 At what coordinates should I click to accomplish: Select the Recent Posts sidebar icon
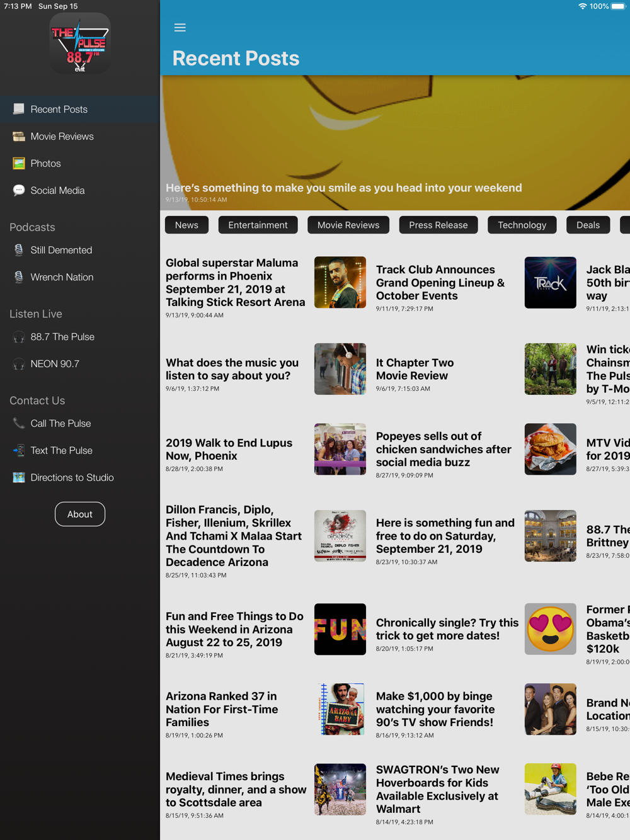pos(19,109)
